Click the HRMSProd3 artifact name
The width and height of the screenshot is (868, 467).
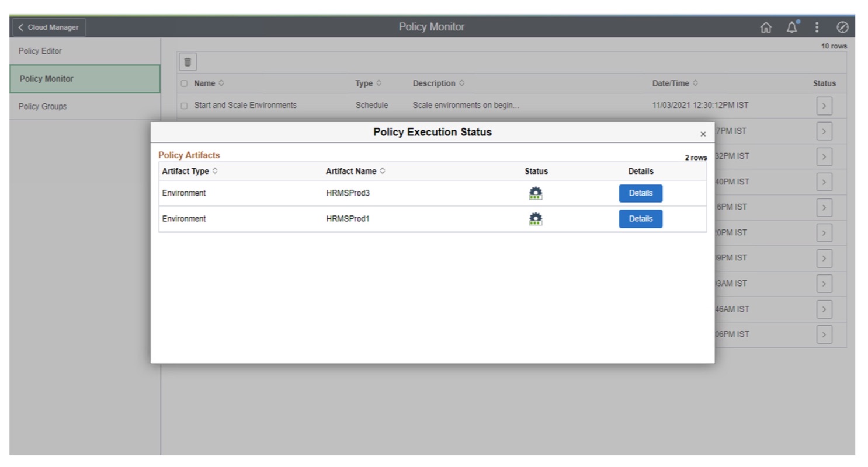(x=348, y=193)
